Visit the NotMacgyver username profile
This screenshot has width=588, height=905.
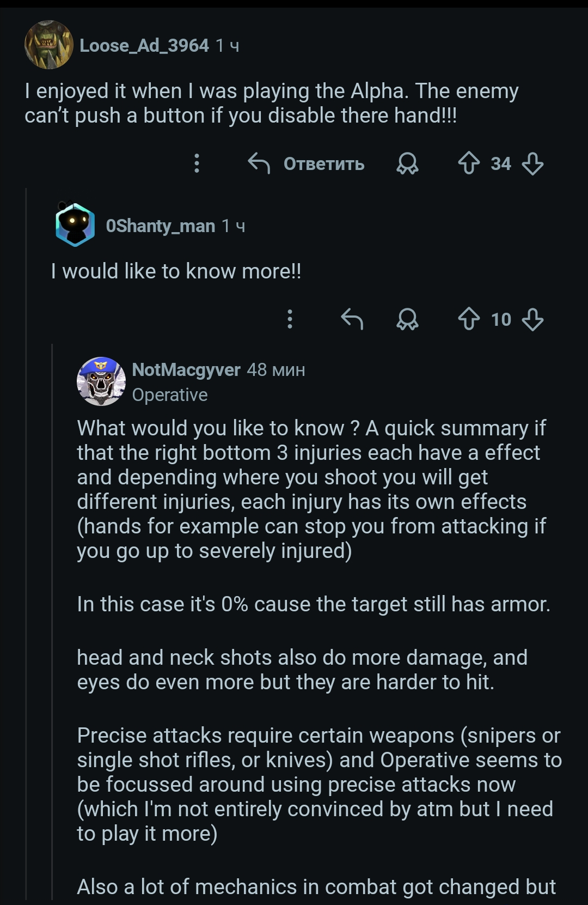click(186, 369)
